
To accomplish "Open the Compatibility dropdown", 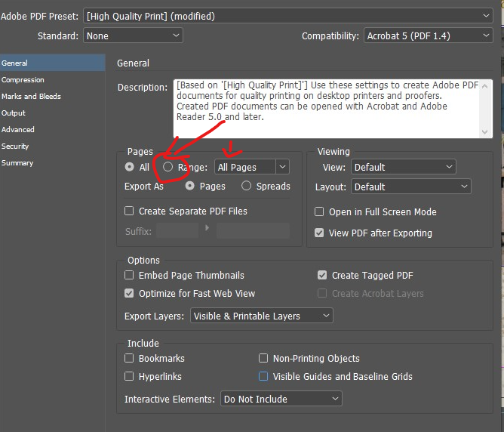I will pos(428,35).
